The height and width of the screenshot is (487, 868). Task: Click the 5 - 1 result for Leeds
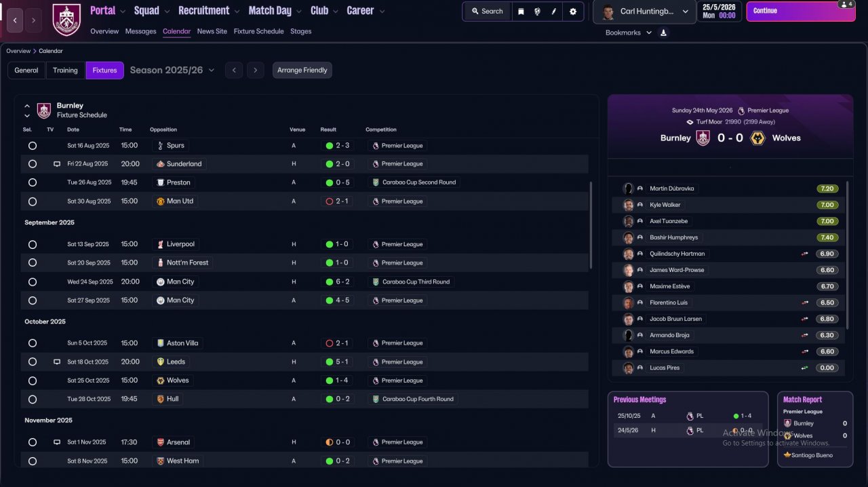(x=338, y=362)
